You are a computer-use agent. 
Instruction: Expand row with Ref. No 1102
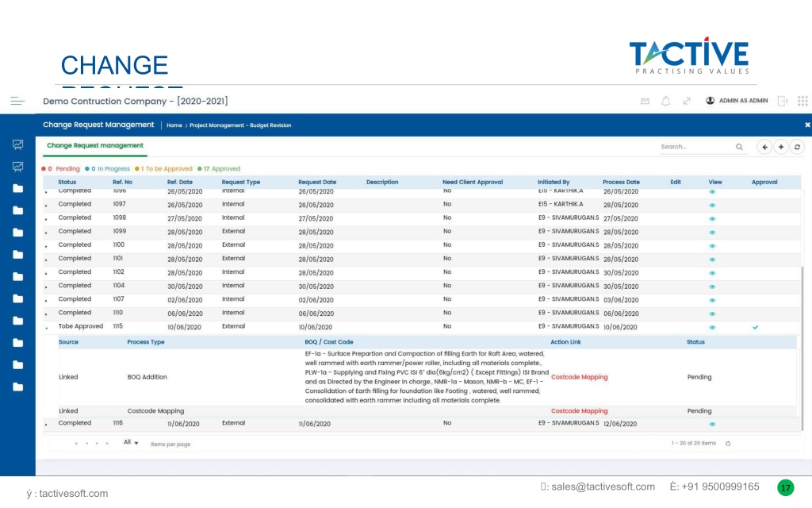click(x=46, y=274)
